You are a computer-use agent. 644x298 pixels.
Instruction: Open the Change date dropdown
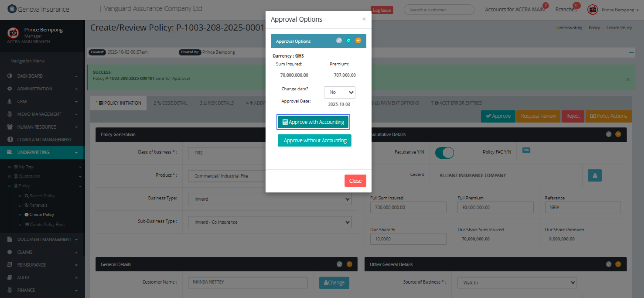pyautogui.click(x=340, y=92)
